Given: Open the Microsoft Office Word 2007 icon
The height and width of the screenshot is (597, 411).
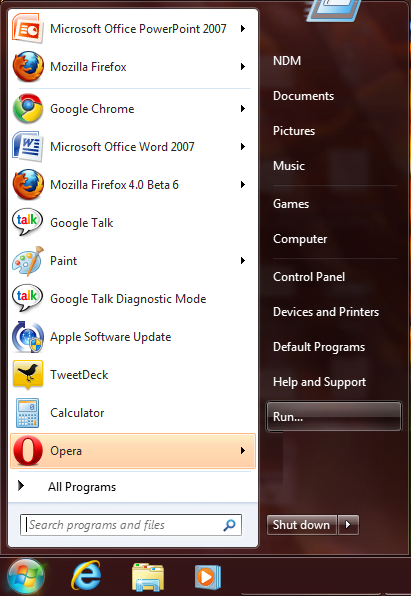Looking at the screenshot, I should pos(27,147).
